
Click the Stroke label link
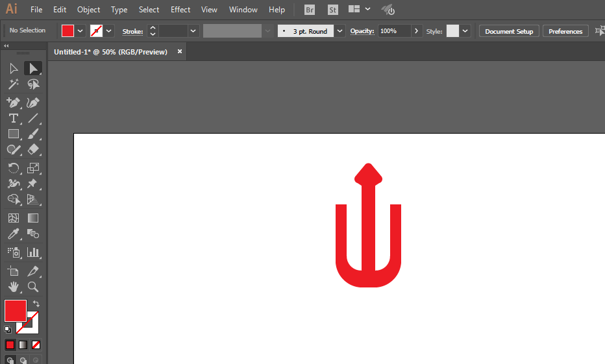click(132, 32)
